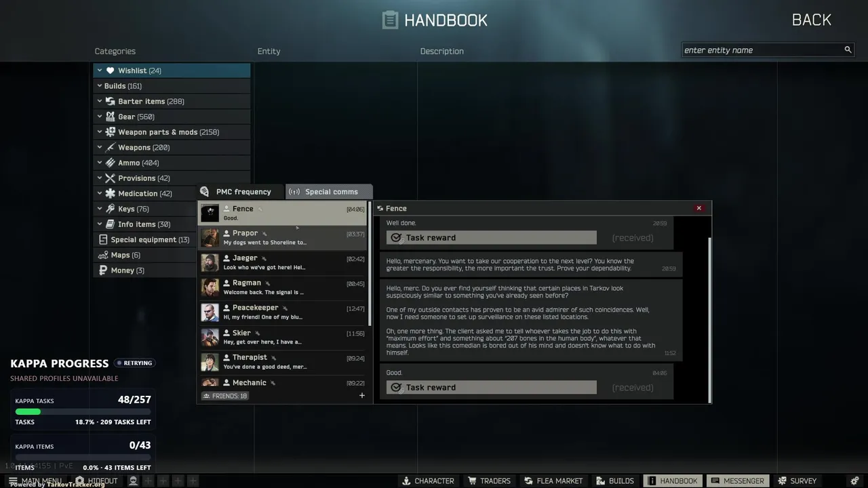Click the pin icon next to Jaeger
The image size is (868, 488).
(264, 259)
